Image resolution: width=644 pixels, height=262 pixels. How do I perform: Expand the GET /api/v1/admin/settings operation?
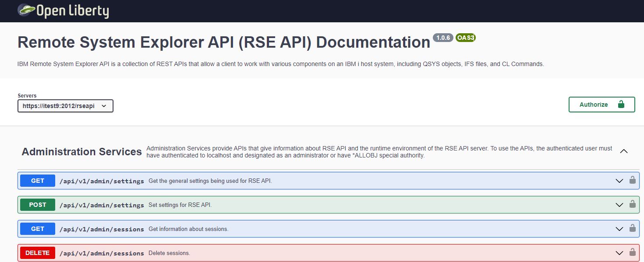pos(619,181)
